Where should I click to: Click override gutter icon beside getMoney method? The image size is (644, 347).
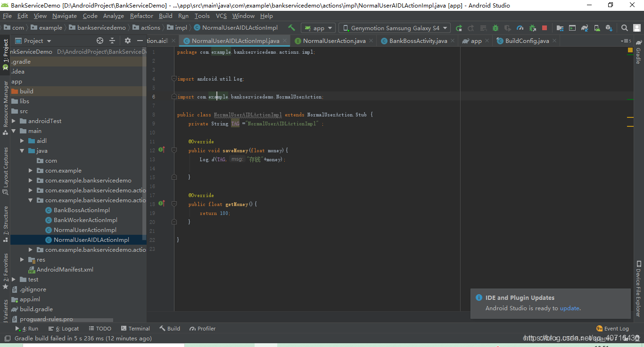pyautogui.click(x=161, y=204)
